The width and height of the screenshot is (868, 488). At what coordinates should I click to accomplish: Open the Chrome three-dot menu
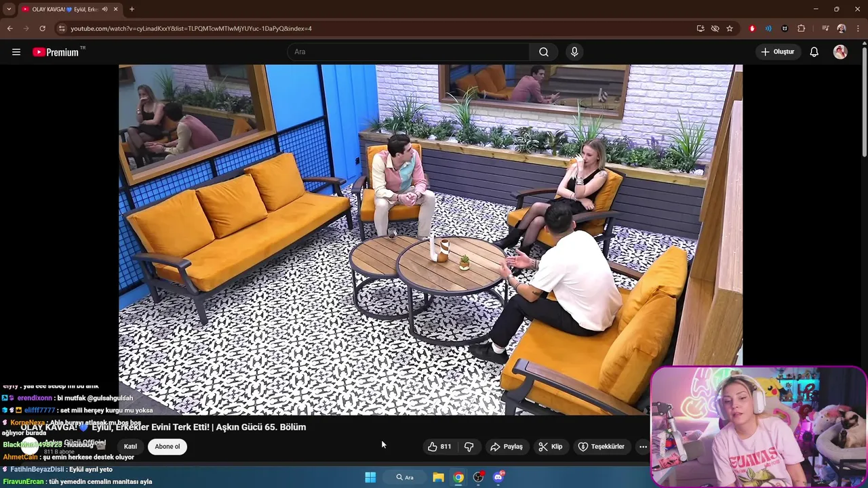[858, 28]
